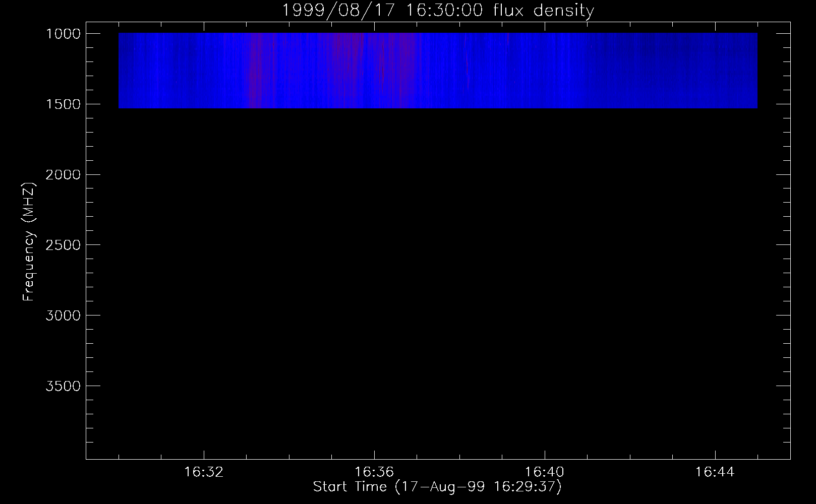Select the 2500 frequency tick label
Screen dimensions: 816x504
point(63,245)
